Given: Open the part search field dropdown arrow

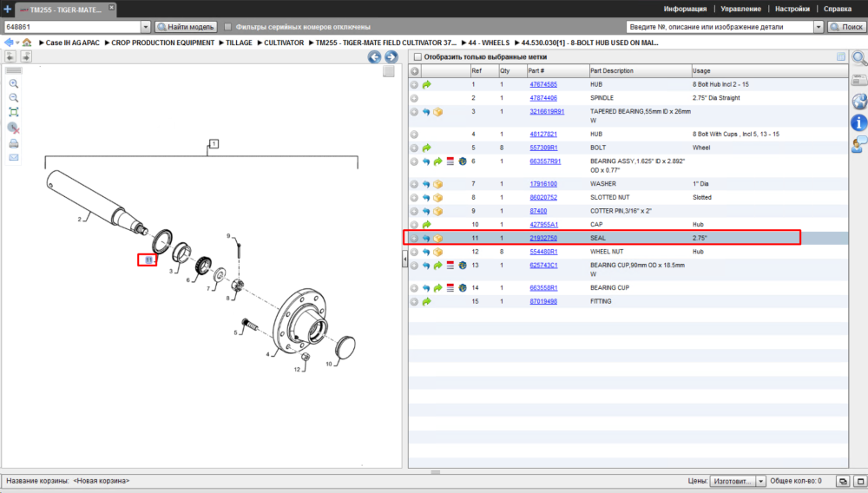Looking at the screenshot, I should point(819,27).
